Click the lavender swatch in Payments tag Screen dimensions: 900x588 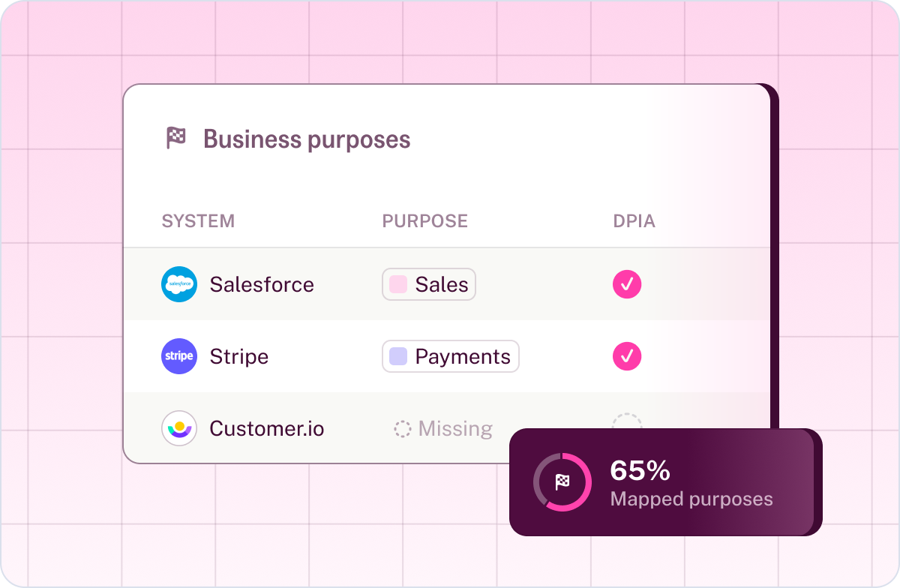[398, 356]
